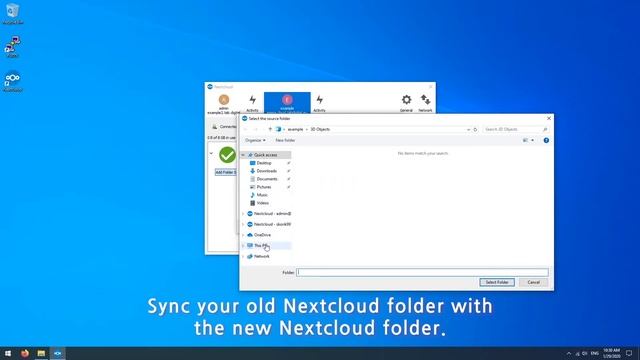
Task: Select Downloads in Quick access
Action: pyautogui.click(x=266, y=171)
